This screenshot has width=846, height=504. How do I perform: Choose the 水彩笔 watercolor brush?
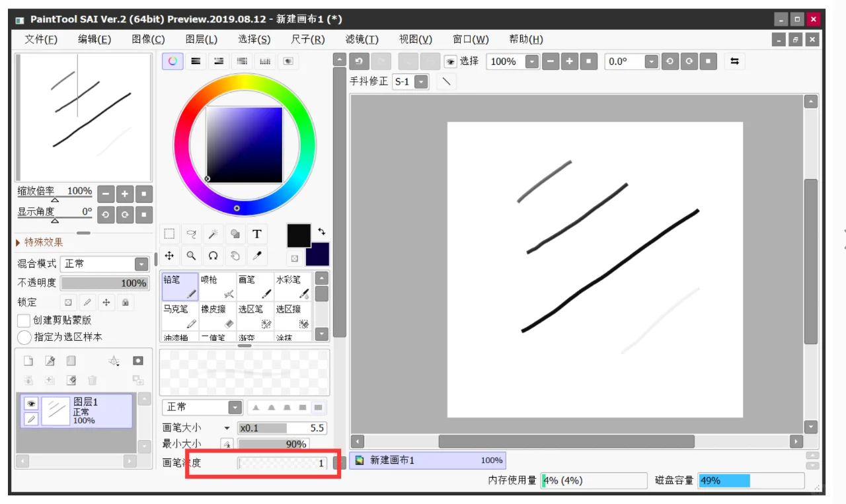tap(293, 287)
